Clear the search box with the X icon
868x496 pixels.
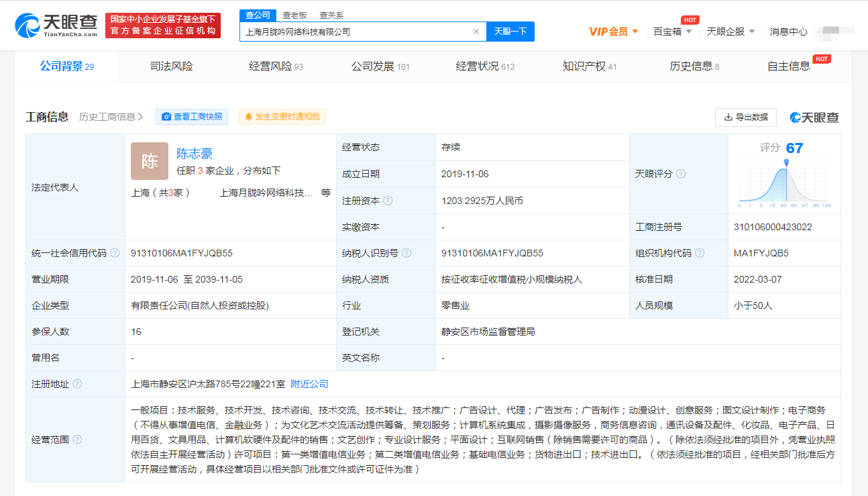[476, 32]
